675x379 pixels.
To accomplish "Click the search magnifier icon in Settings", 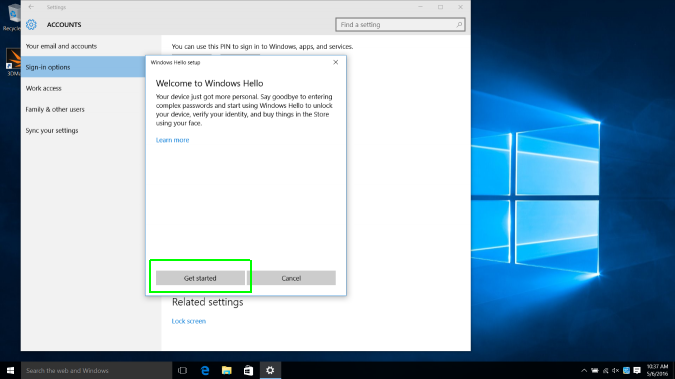I will [459, 25].
